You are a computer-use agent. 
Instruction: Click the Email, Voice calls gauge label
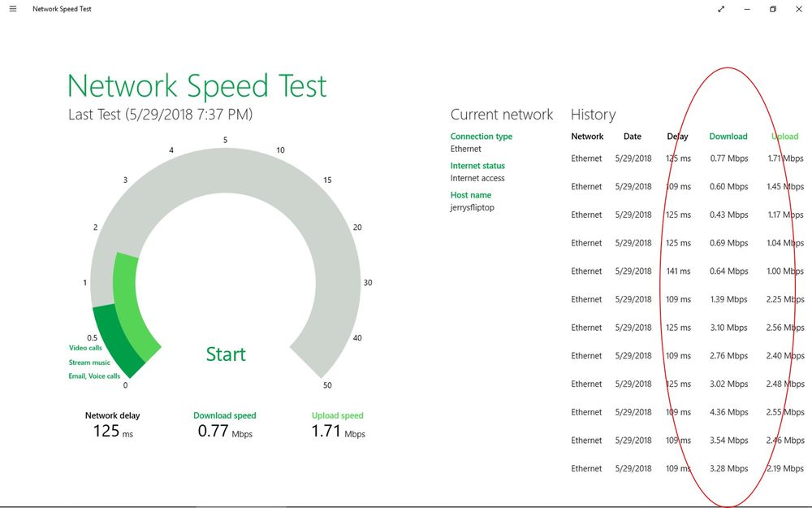click(94, 376)
